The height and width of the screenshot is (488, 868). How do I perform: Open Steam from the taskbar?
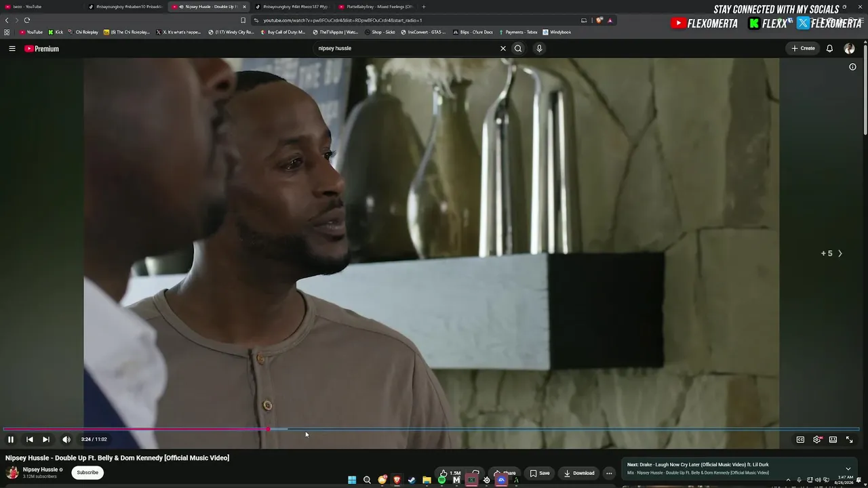[x=412, y=480]
